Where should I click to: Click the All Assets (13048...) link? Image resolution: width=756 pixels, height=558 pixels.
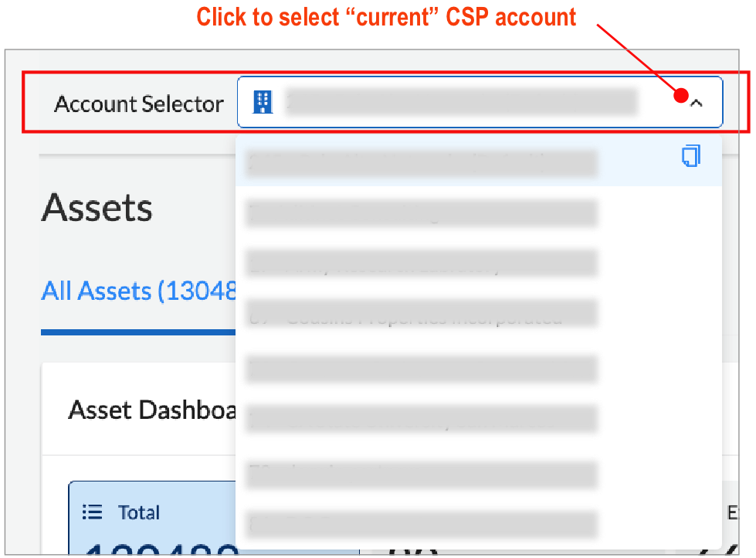point(139,291)
